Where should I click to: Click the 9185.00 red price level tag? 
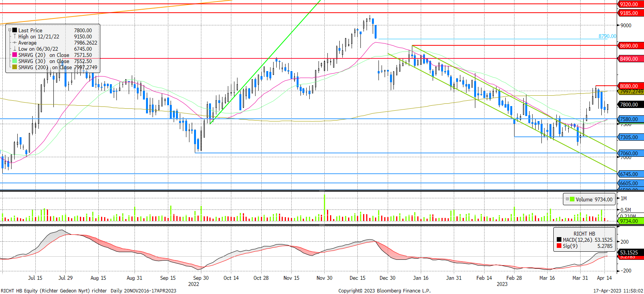(x=630, y=13)
